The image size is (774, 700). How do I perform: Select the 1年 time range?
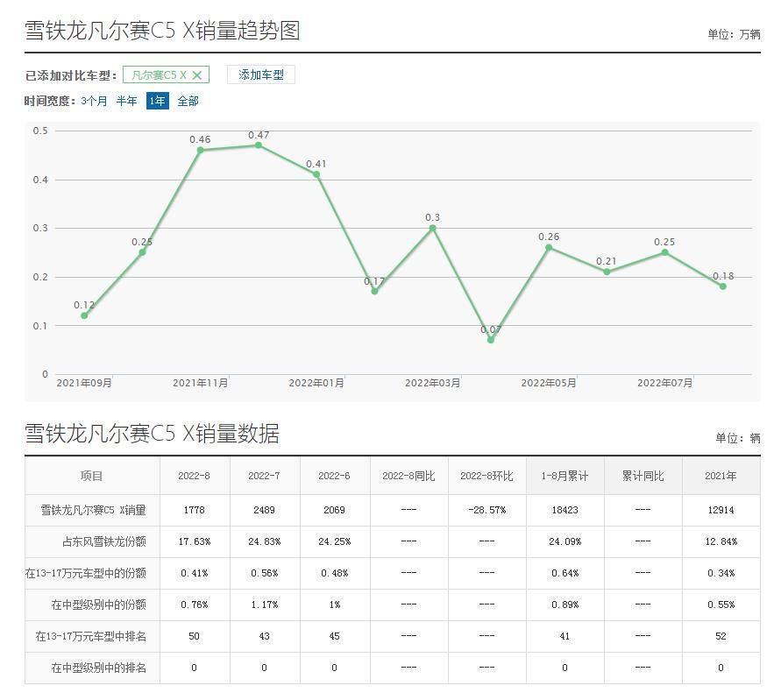157,101
